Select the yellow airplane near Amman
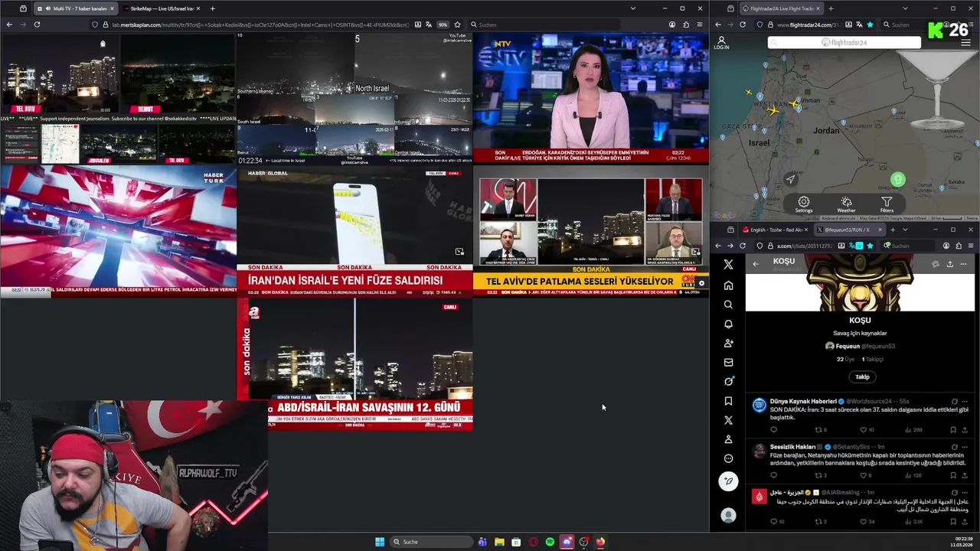Screen dimensions: 980x551 coord(794,103)
